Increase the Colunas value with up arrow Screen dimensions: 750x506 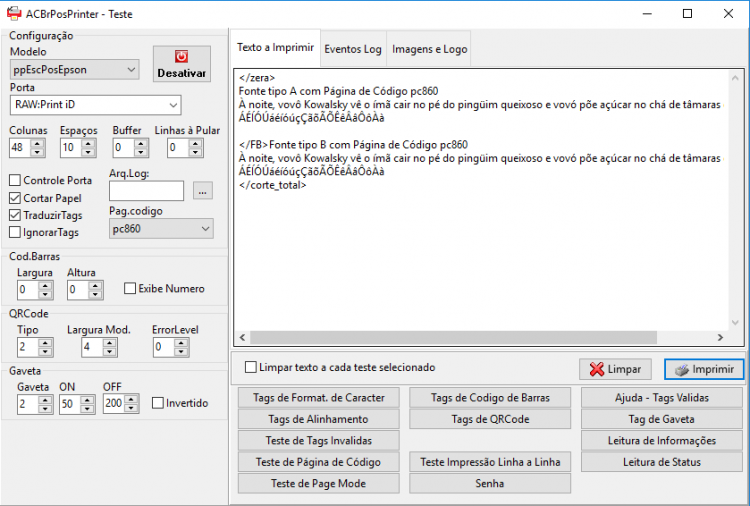click(x=38, y=143)
